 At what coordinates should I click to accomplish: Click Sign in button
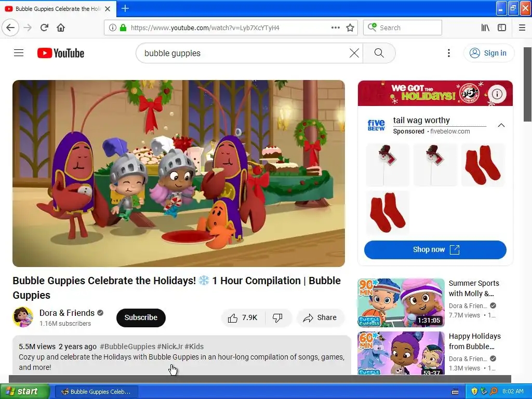(x=488, y=53)
